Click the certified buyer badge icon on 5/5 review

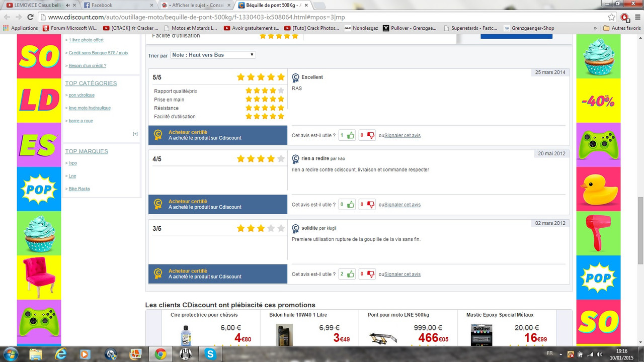click(158, 135)
